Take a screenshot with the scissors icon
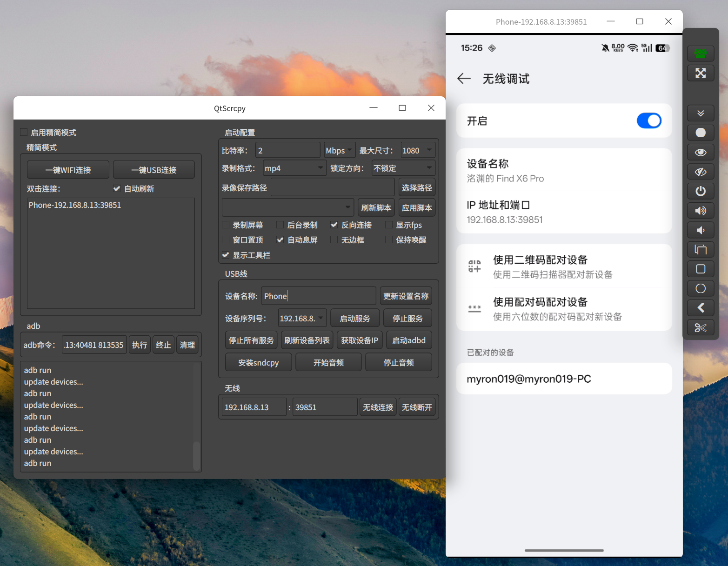Screen dimensions: 728x566 click(x=701, y=328)
